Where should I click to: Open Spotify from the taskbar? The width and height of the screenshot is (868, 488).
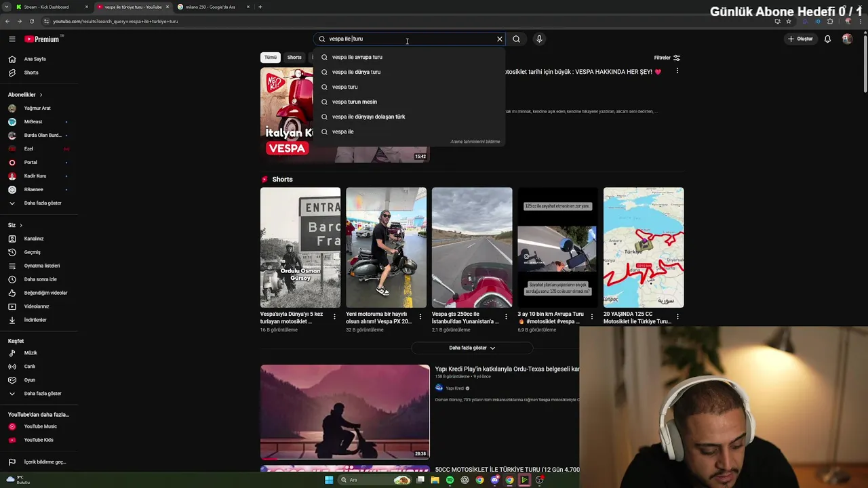(x=450, y=480)
